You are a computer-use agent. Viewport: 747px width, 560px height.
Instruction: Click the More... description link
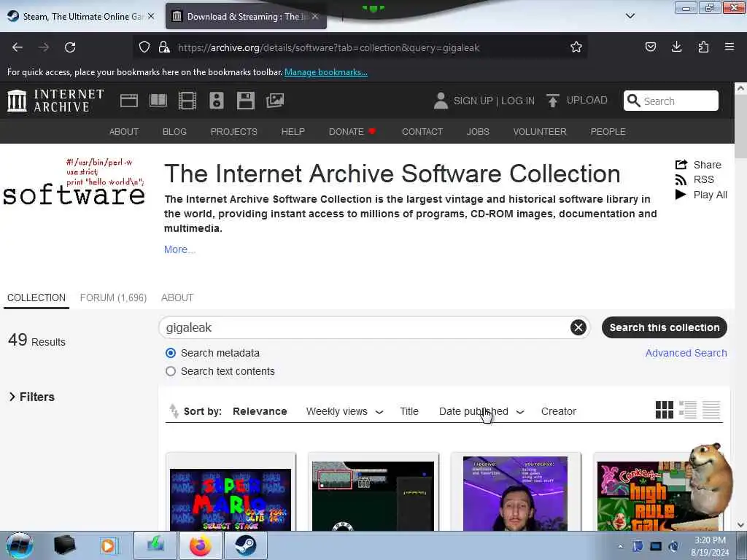point(179,249)
